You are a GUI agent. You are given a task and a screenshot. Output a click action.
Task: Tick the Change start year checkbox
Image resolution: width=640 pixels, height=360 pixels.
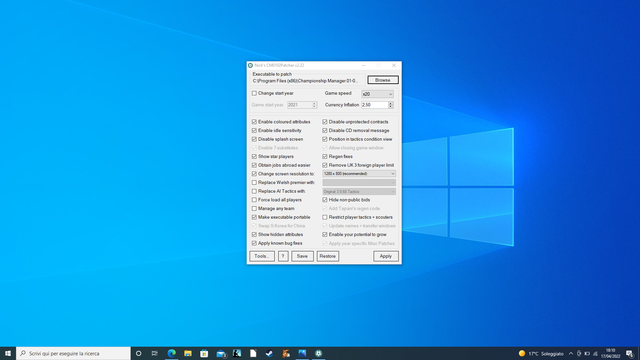tap(254, 93)
